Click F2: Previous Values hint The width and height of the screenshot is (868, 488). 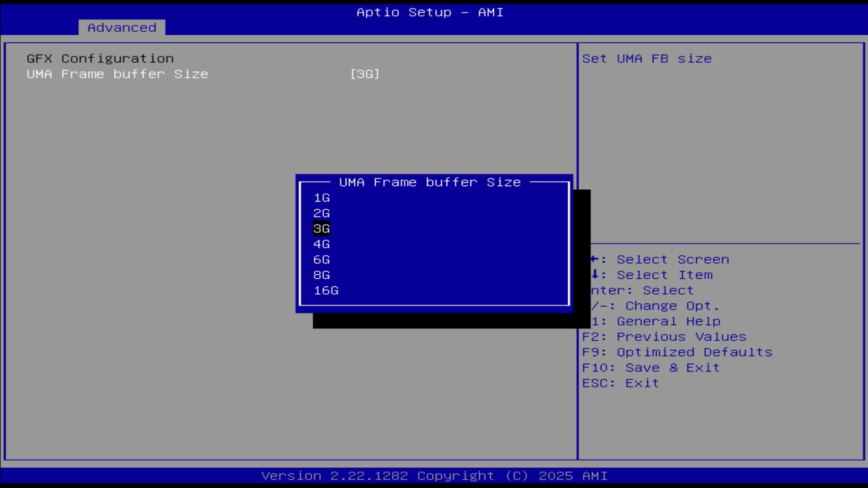point(664,337)
